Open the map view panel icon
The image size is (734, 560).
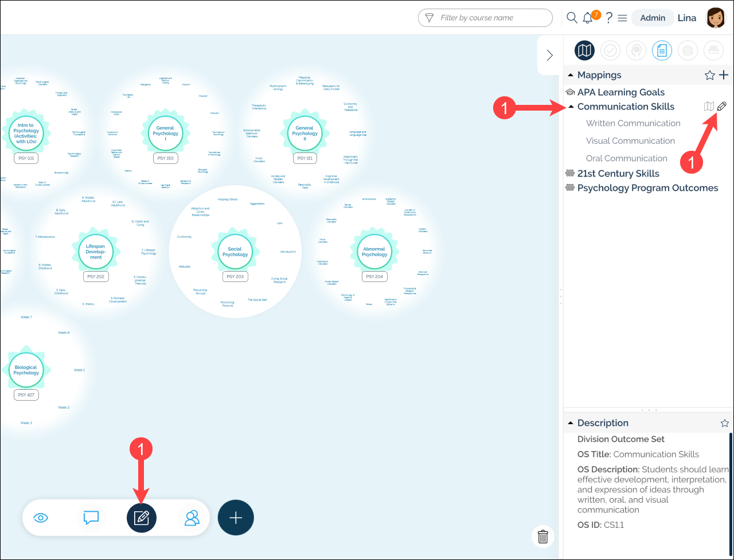[584, 51]
